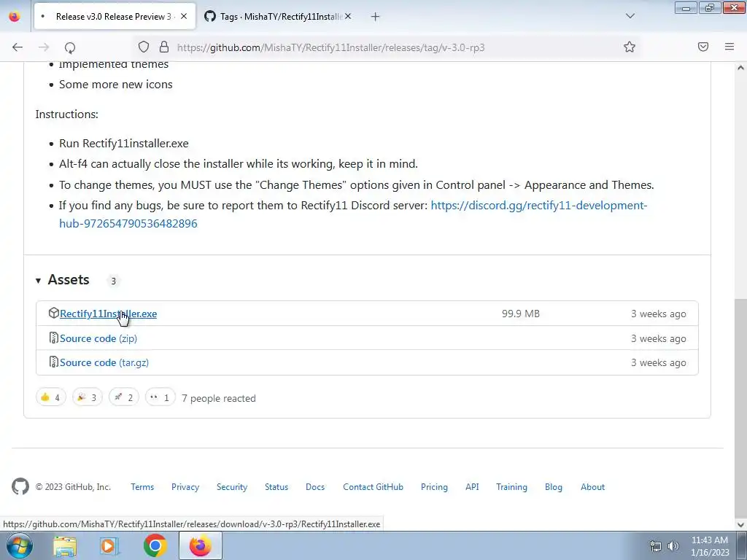
Task: Open the About footer link
Action: (x=592, y=486)
